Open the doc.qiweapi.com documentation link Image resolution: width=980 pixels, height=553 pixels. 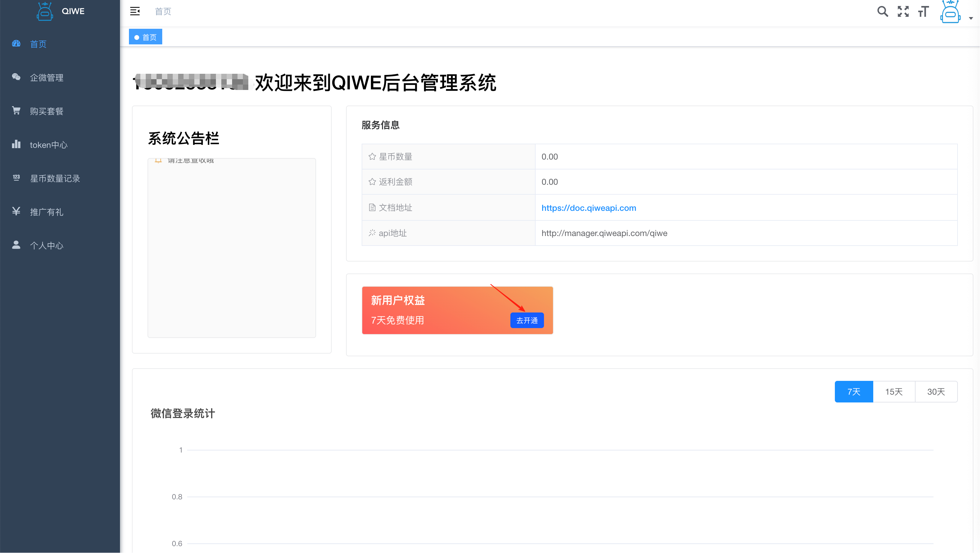coord(589,208)
